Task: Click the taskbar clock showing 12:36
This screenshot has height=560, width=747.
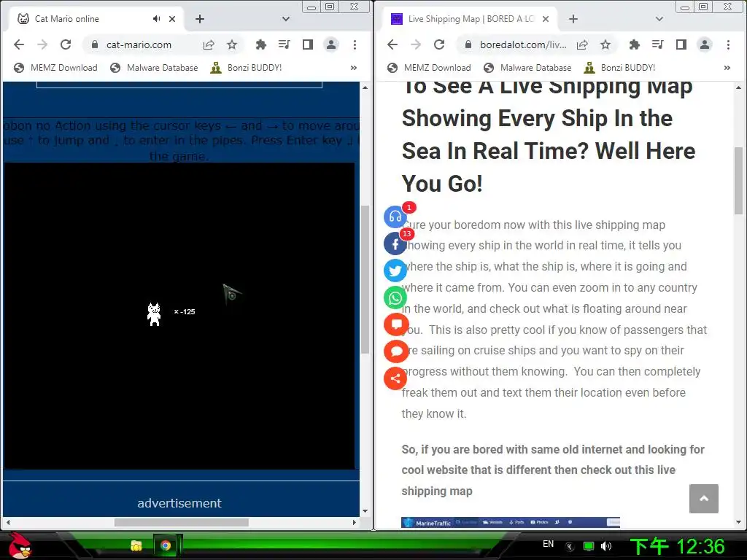Action: coord(678,547)
